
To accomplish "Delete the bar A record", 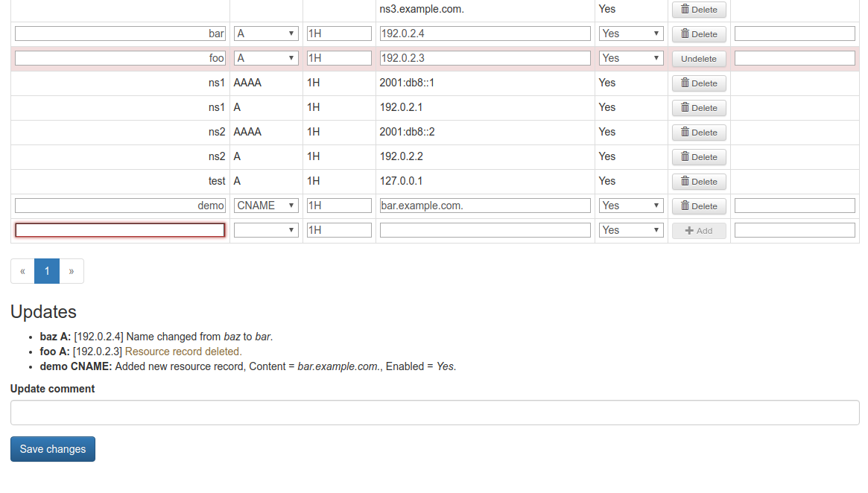I will [x=699, y=34].
